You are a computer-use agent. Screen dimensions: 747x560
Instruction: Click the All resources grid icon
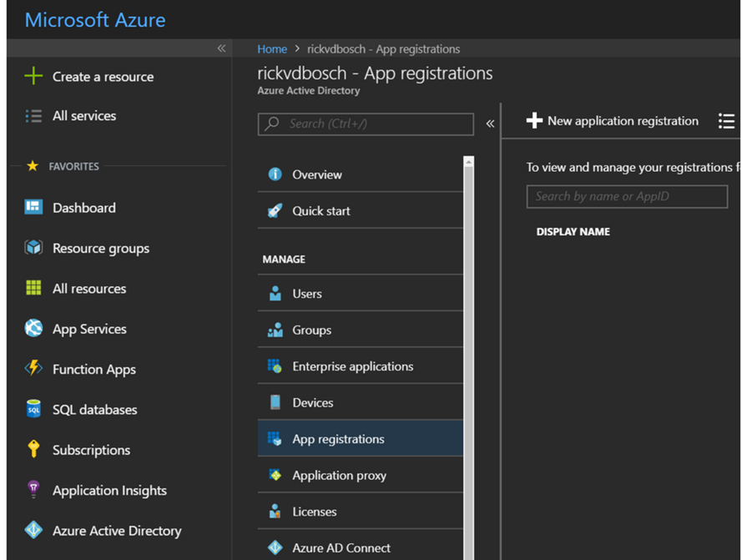[33, 288]
